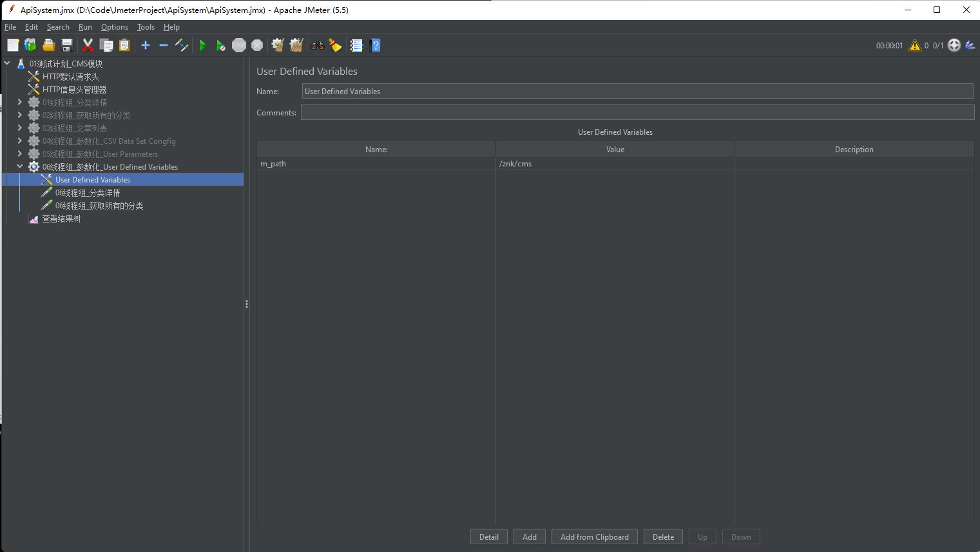Open a test plan file via folder icon
Viewport: 980px width, 552px height.
(x=48, y=45)
